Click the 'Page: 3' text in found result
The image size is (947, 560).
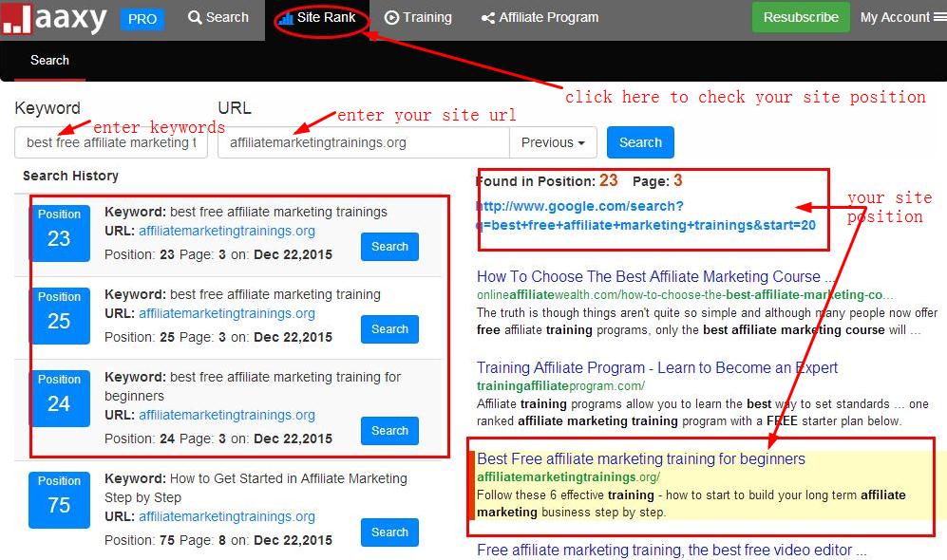point(657,180)
